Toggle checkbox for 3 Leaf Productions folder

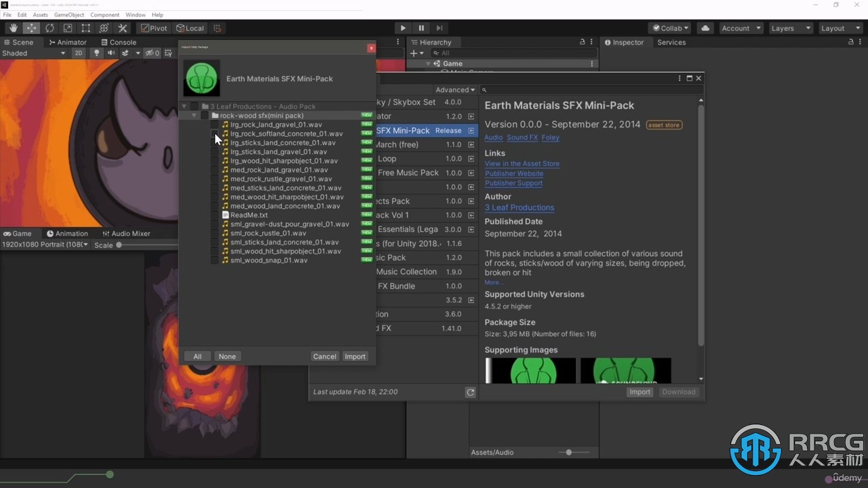195,106
